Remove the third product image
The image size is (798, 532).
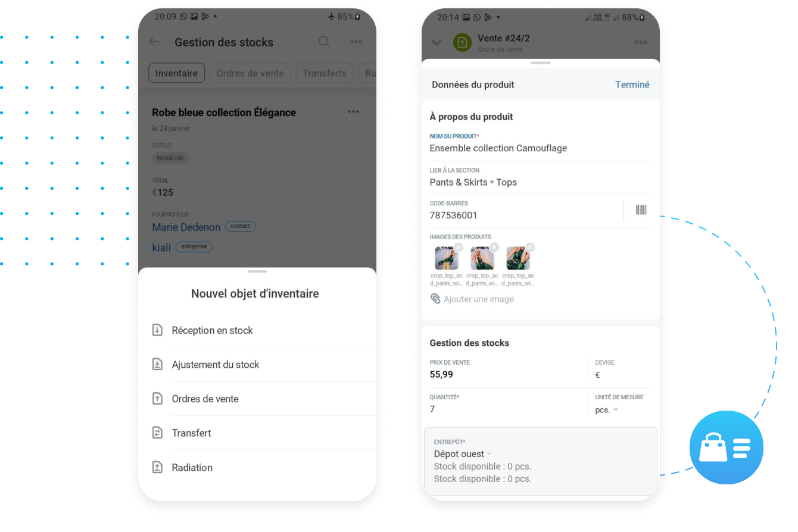pyautogui.click(x=529, y=248)
